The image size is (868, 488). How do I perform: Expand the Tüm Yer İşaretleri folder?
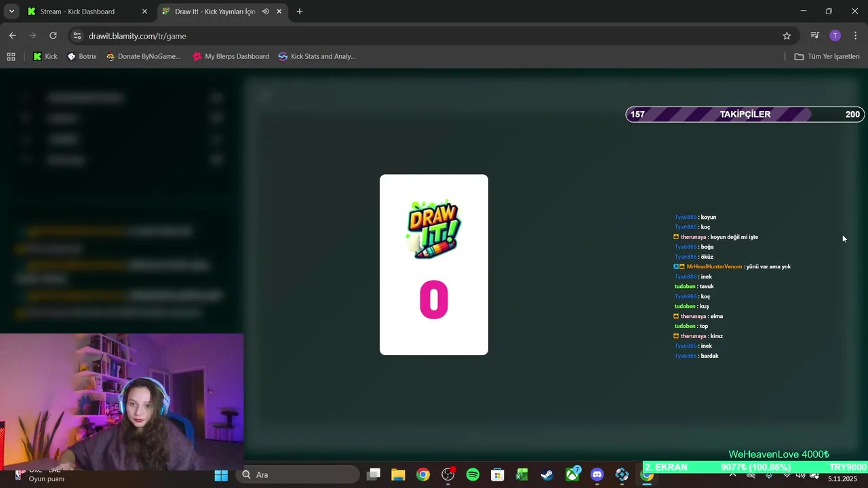click(827, 56)
